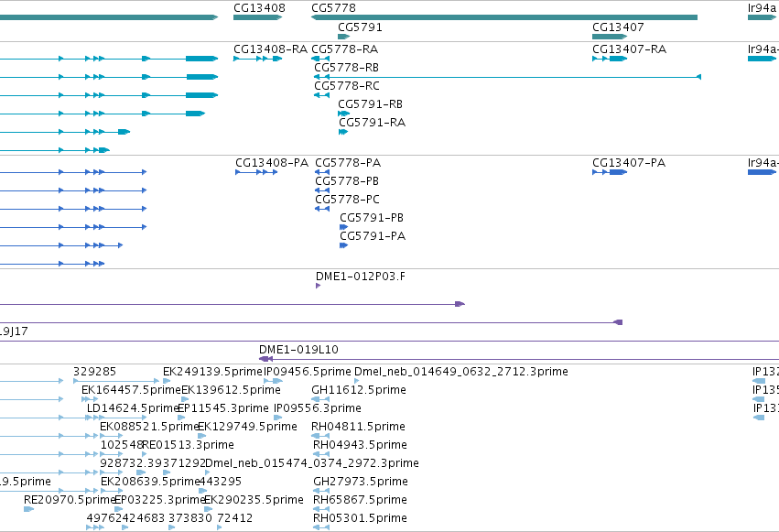Click the CG5778-RB transcript label
The height and width of the screenshot is (532, 779).
(346, 68)
